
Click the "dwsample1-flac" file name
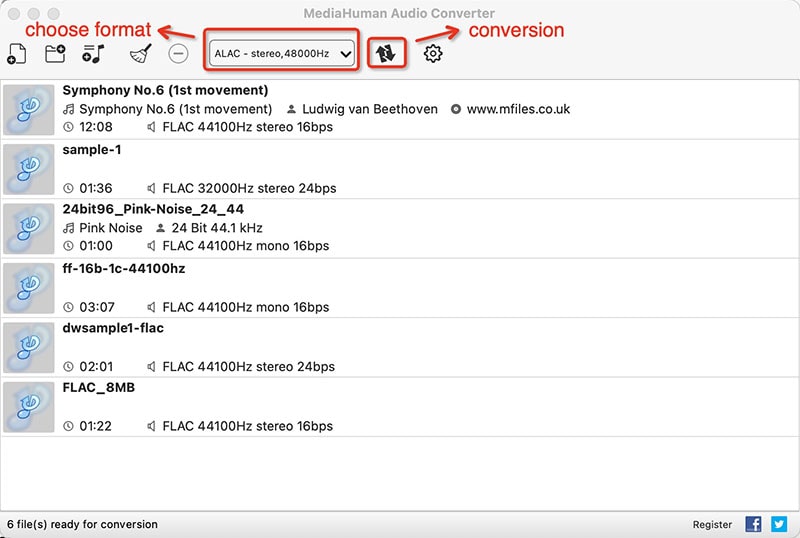pos(113,328)
